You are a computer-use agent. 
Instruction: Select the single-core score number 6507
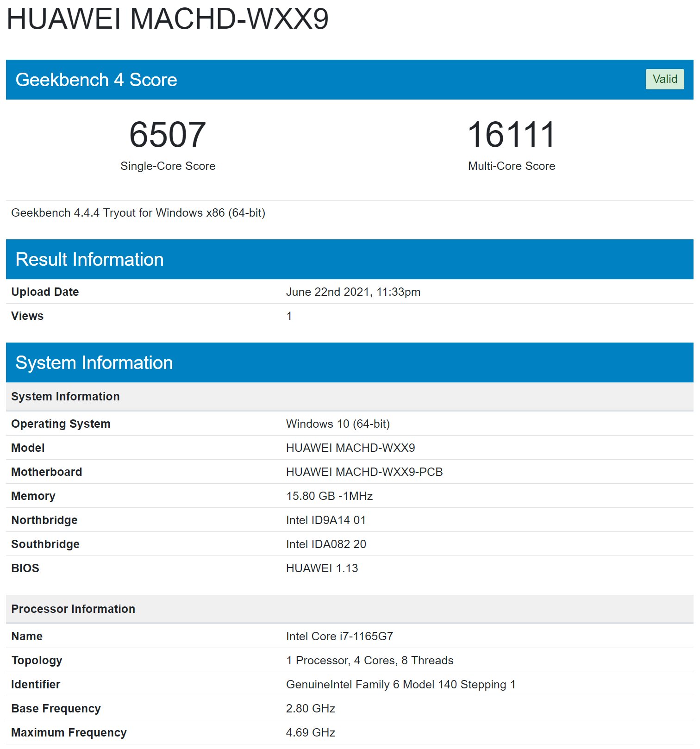click(x=168, y=135)
